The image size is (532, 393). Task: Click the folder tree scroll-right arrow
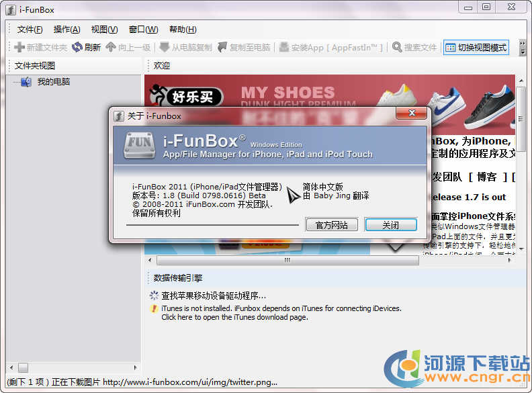(136, 367)
